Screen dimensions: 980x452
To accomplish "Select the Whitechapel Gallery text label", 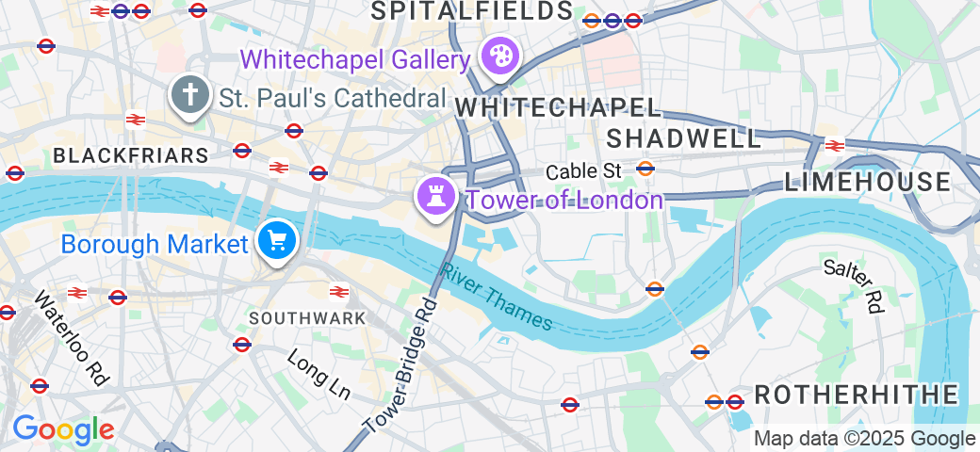I will tap(355, 60).
